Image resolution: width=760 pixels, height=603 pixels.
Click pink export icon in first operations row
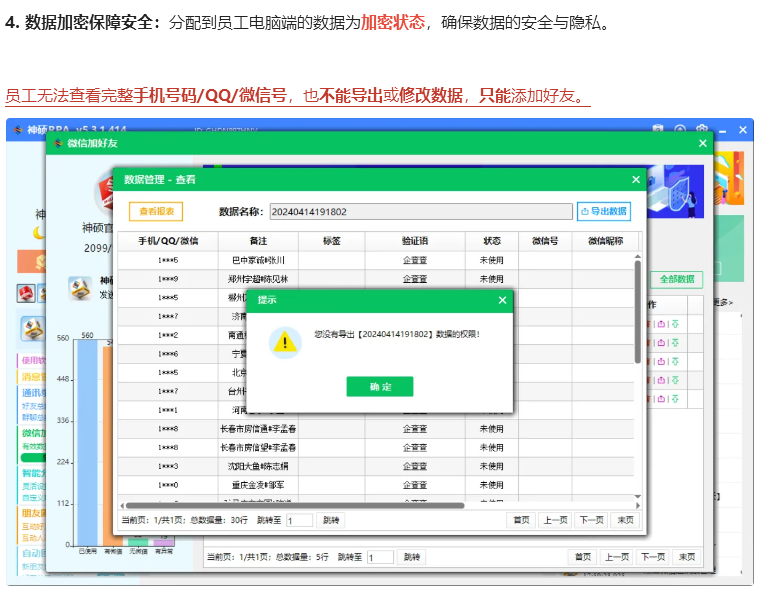pos(661,324)
